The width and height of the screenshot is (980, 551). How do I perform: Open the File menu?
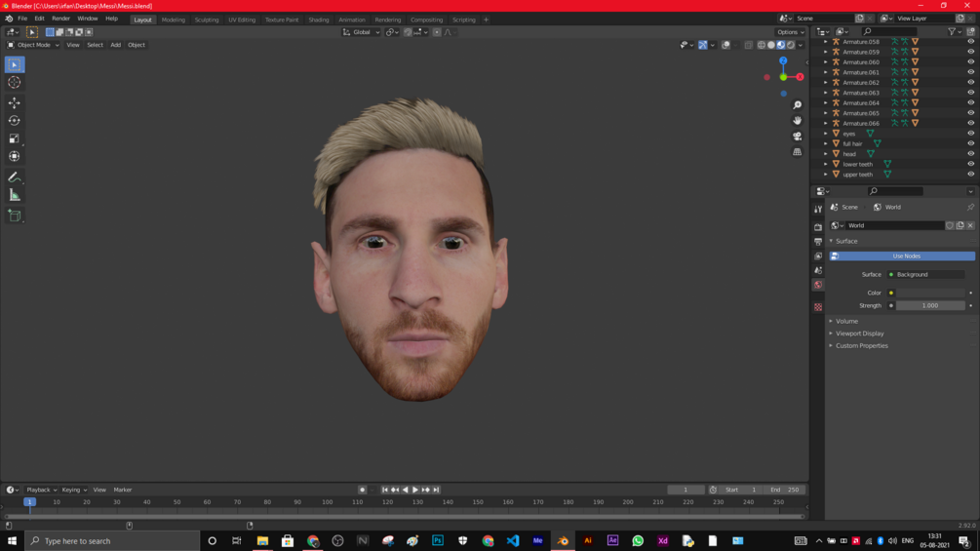[22, 19]
